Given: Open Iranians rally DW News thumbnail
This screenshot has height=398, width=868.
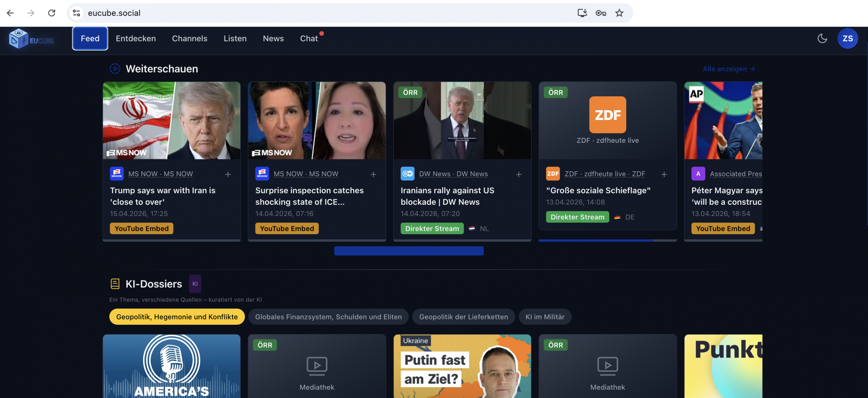Looking at the screenshot, I should point(462,120).
